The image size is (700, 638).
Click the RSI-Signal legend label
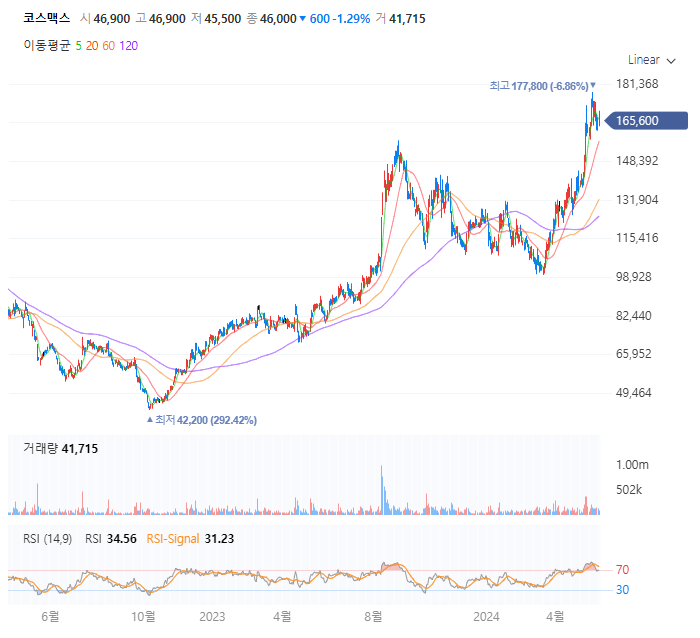[x=173, y=539]
